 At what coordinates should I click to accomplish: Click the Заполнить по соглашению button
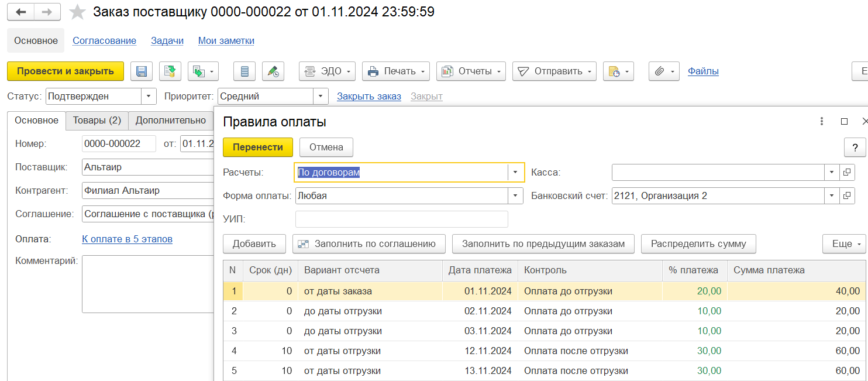(368, 244)
